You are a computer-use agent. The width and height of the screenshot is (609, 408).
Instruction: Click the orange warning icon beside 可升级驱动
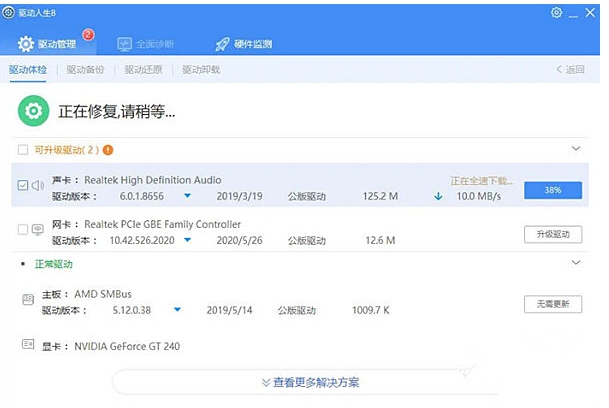click(x=108, y=150)
